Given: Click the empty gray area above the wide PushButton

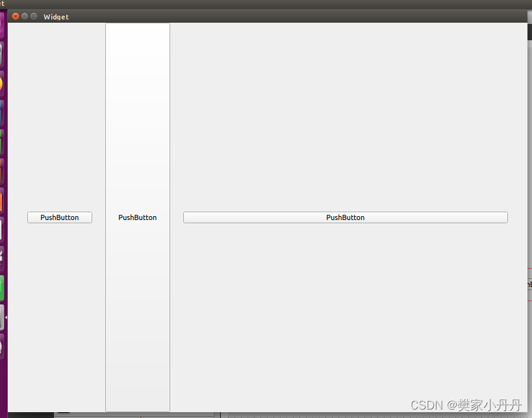Looking at the screenshot, I should tap(345, 117).
